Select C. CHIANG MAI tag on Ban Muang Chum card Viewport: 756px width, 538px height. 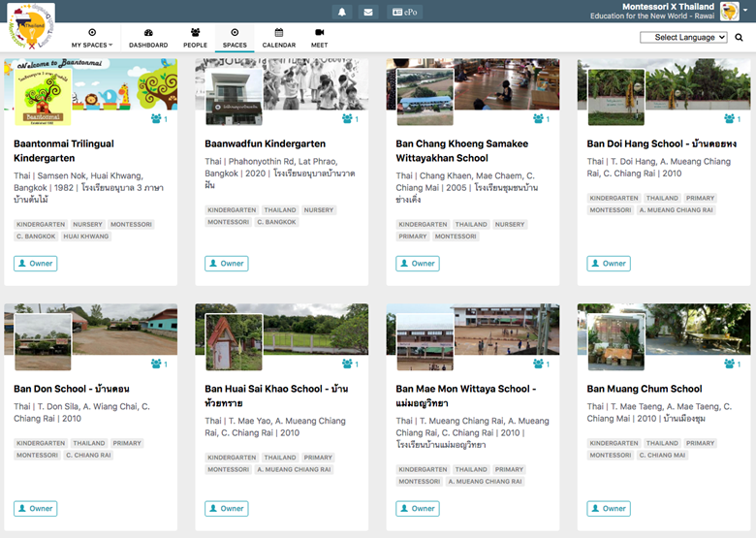[x=662, y=455]
